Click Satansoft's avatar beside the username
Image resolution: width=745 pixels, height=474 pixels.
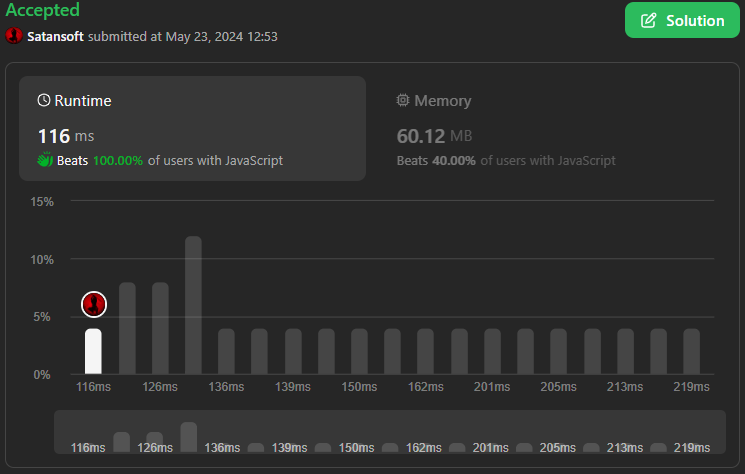14,36
